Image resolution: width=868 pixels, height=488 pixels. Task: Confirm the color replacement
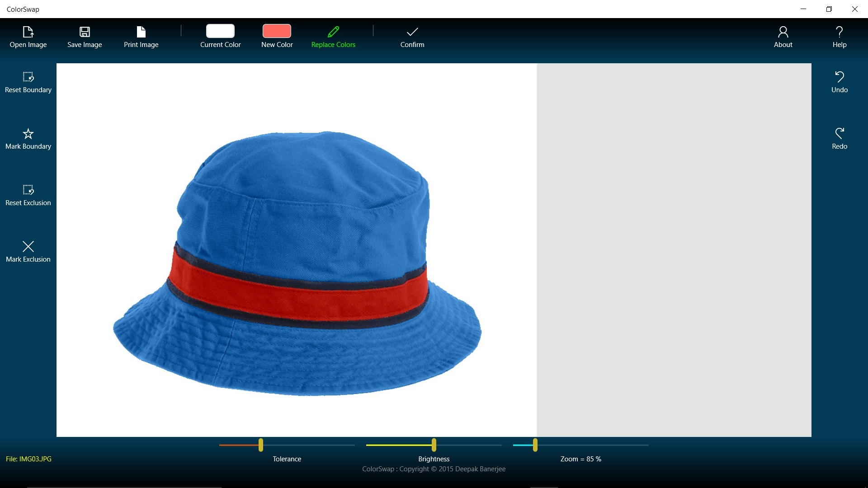[412, 37]
